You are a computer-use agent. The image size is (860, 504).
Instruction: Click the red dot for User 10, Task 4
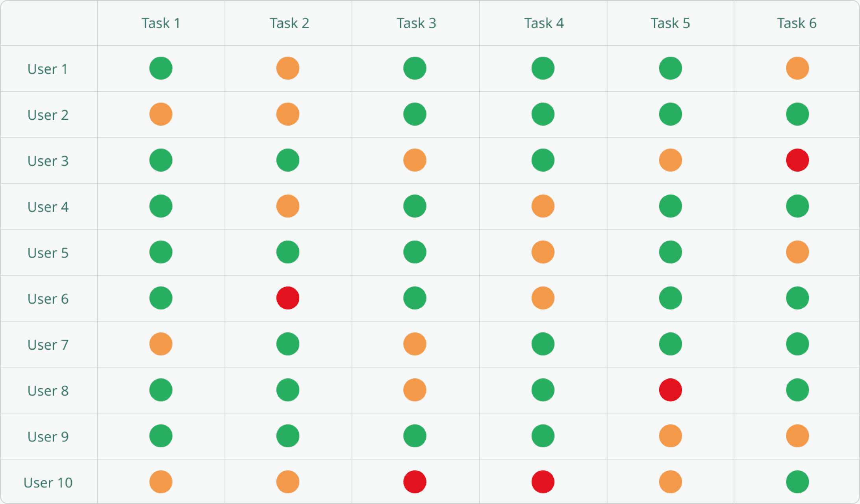[x=543, y=482]
